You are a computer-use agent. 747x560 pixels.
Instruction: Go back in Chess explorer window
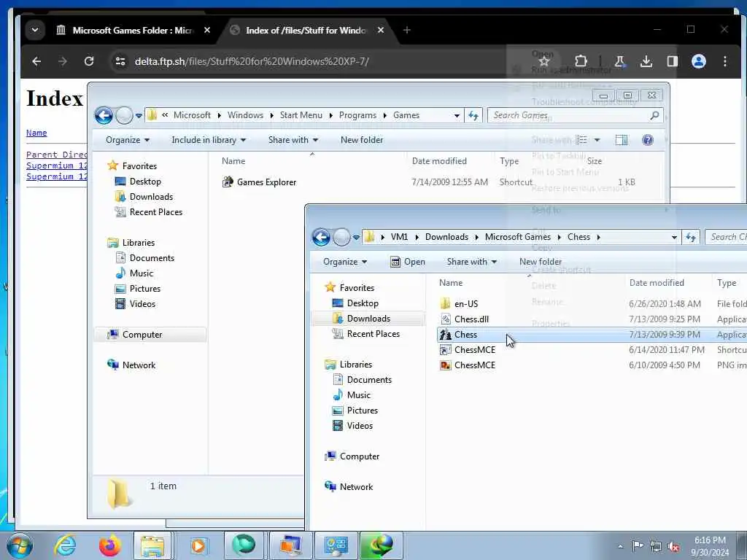(x=321, y=237)
